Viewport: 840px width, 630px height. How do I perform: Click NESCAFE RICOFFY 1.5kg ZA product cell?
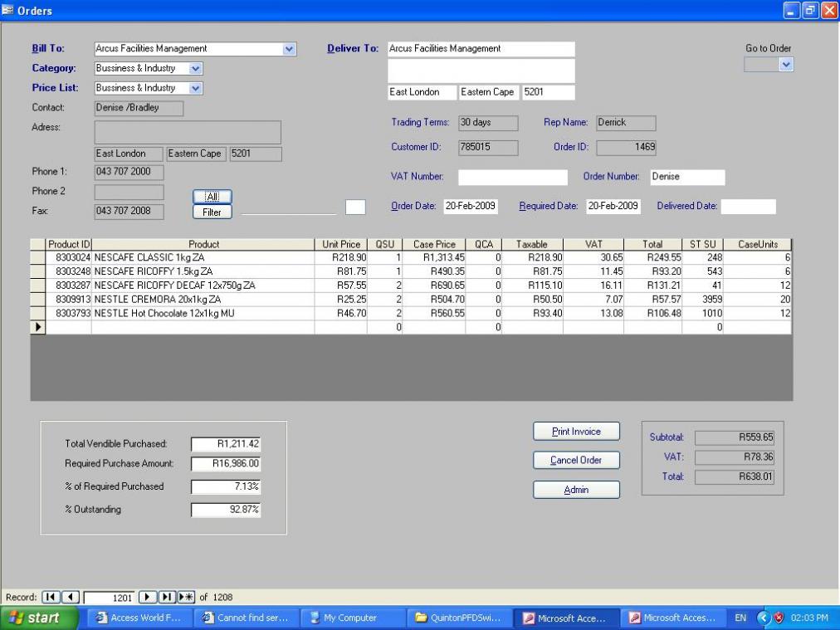203,271
